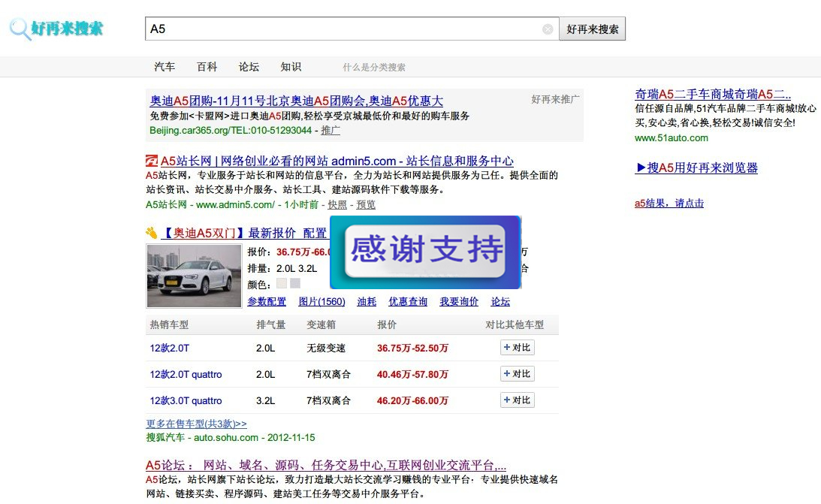Open the 论坛 link under car details
Image resolution: width=821 pixels, height=504 pixels.
[x=500, y=301]
